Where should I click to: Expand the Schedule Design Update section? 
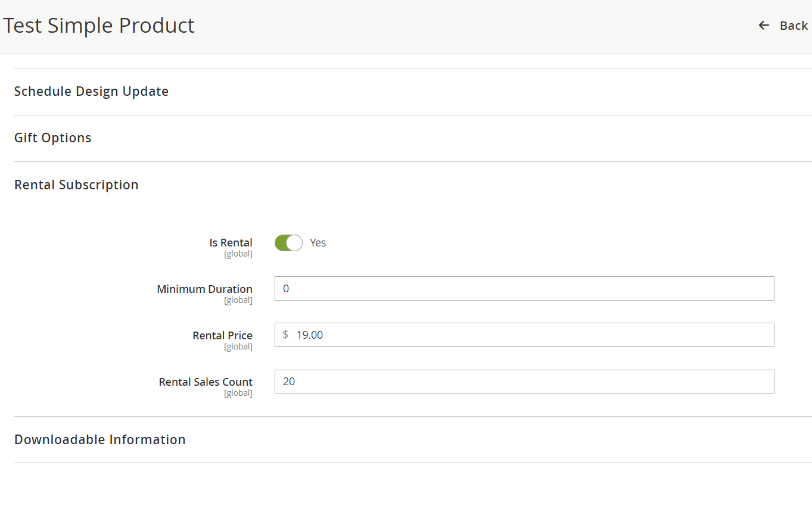tap(91, 91)
